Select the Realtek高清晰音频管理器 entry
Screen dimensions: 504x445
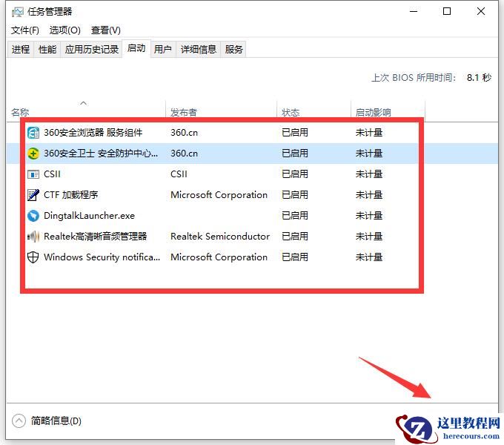[95, 237]
